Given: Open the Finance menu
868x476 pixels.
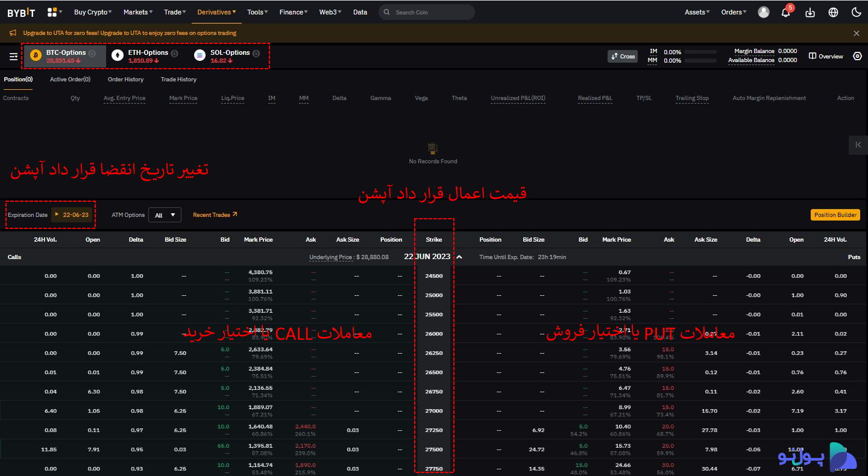Looking at the screenshot, I should (x=294, y=12).
